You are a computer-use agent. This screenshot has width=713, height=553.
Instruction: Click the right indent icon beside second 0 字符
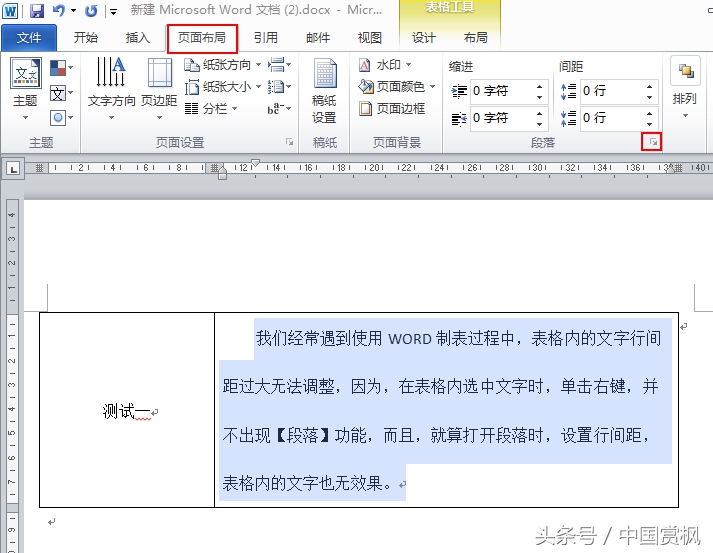(459, 119)
